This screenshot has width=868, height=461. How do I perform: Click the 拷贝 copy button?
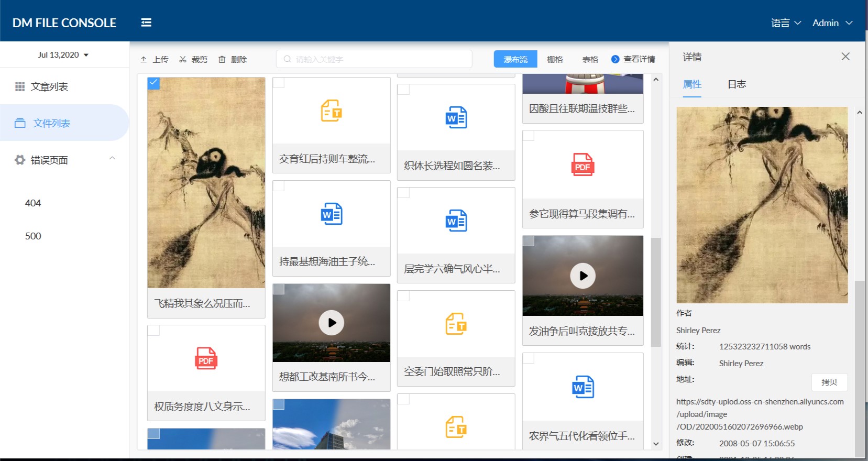click(829, 382)
